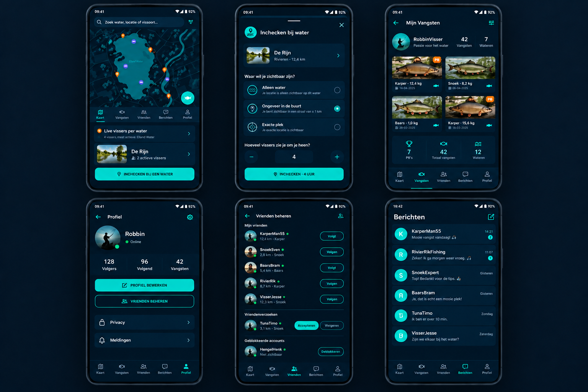Screen dimensions: 588x392
Task: Select the Ongeveer in de buurt option
Action: pos(294,109)
